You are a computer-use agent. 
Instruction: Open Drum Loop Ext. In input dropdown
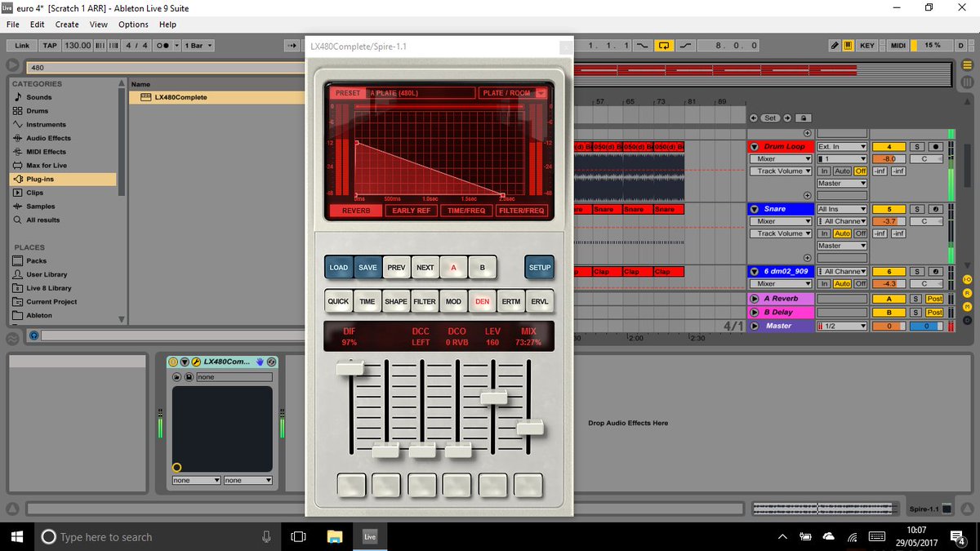click(841, 147)
